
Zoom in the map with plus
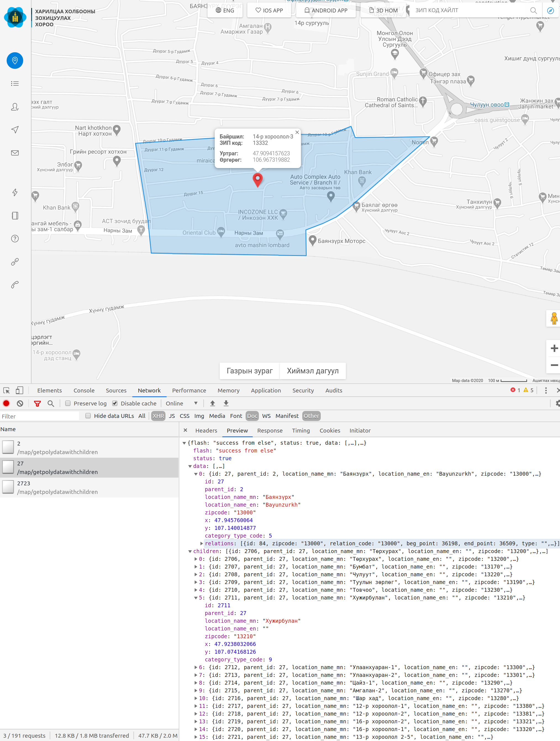click(x=554, y=349)
